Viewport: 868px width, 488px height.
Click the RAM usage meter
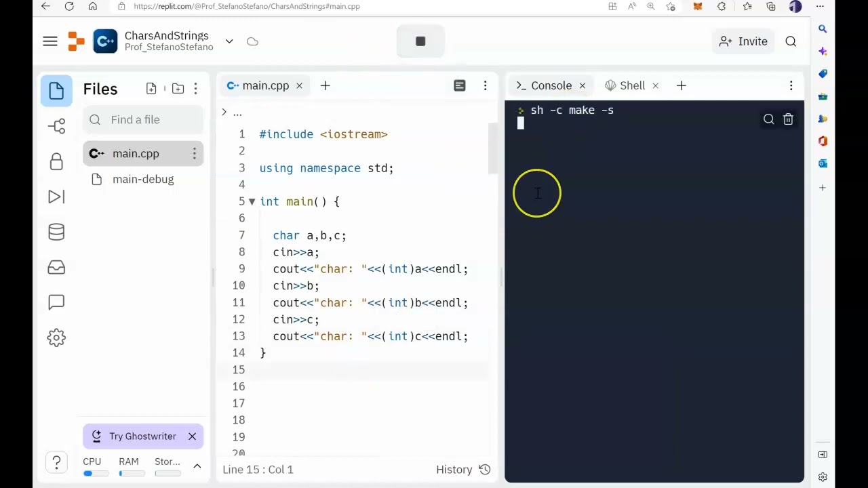point(132,466)
